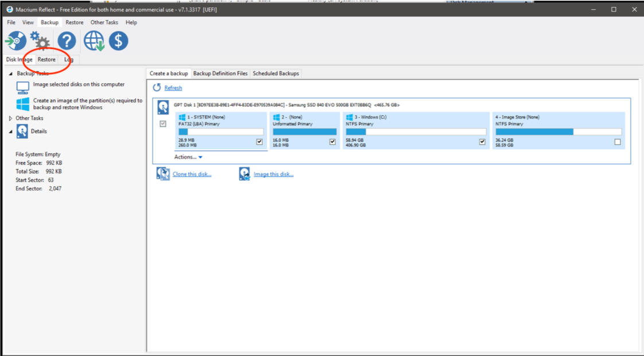Viewport: 644px width, 356px height.
Task: Click the disk icon beside GPT Disk 1
Action: point(162,109)
